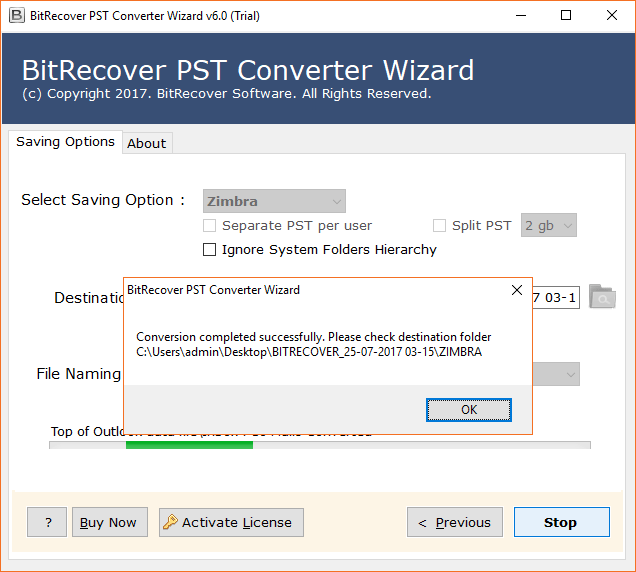The height and width of the screenshot is (572, 636).
Task: Click the copyright 2017 BitRecover Software text
Action: coord(227,94)
